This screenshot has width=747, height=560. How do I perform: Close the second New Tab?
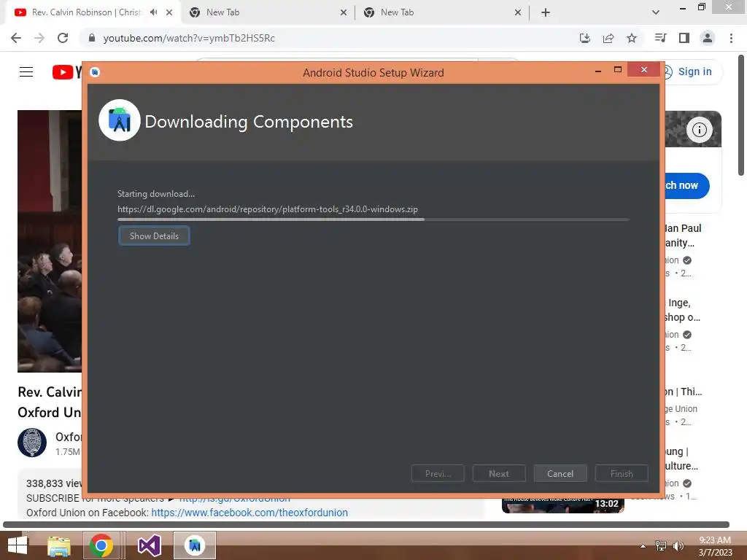pyautogui.click(x=518, y=12)
